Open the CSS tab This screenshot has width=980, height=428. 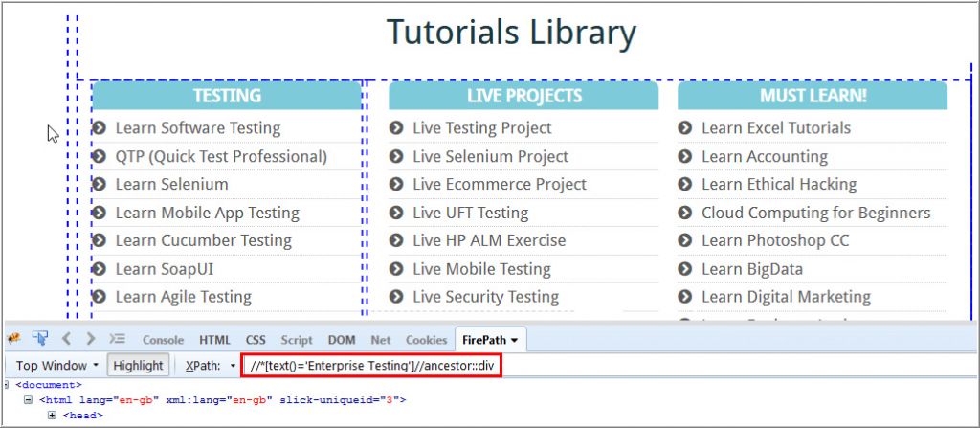256,341
